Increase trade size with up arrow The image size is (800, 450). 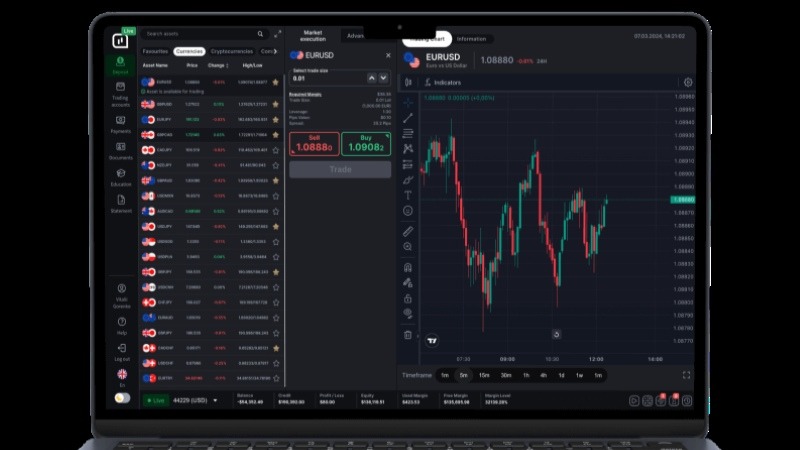[x=371, y=78]
